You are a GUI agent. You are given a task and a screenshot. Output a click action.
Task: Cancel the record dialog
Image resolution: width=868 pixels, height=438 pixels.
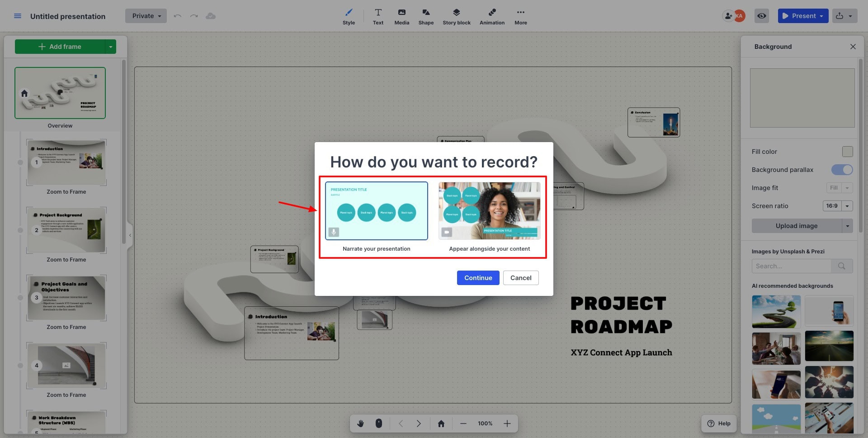[x=521, y=278]
